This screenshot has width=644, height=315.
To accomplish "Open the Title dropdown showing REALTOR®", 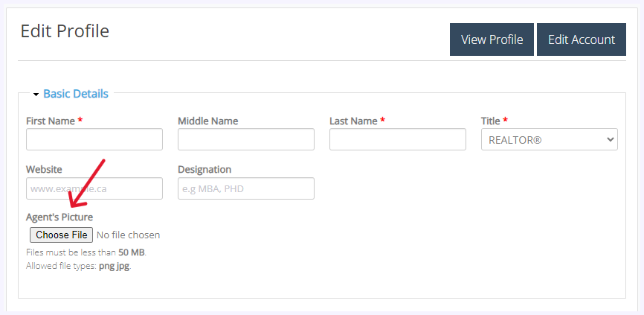I will [549, 139].
